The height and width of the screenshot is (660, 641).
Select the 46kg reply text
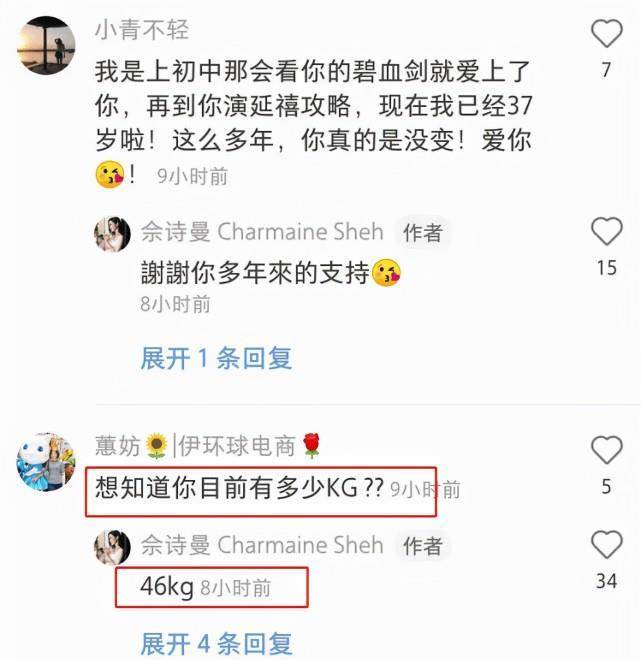167,586
